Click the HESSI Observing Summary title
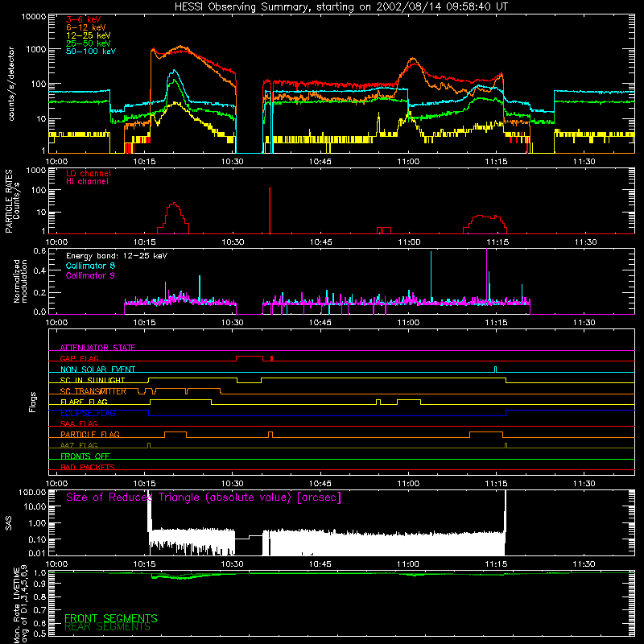The image size is (644, 644). point(341,7)
